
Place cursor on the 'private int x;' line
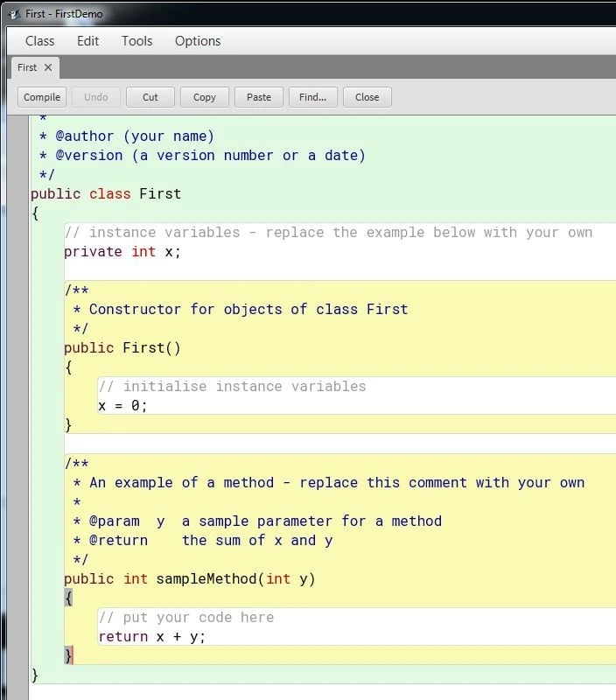click(122, 252)
